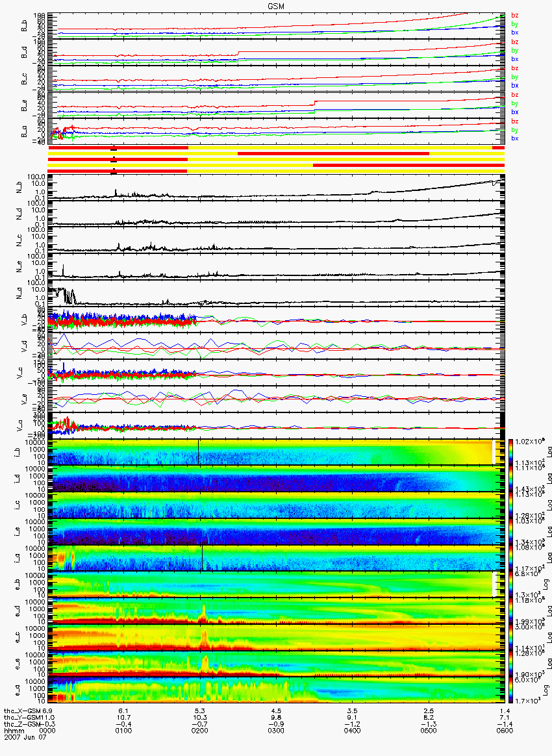Click the thc_X-GSM row label
Image resolution: width=552 pixels, height=756 pixels.
click(x=22, y=711)
